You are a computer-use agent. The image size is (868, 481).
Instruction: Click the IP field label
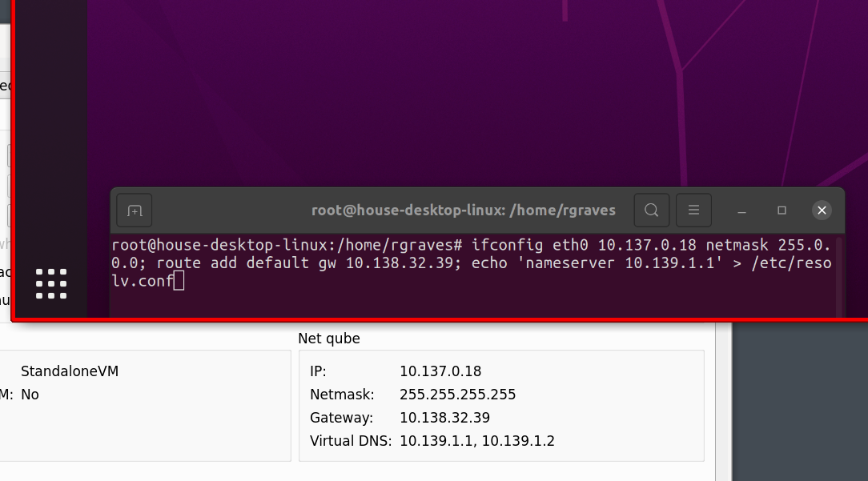click(x=318, y=371)
